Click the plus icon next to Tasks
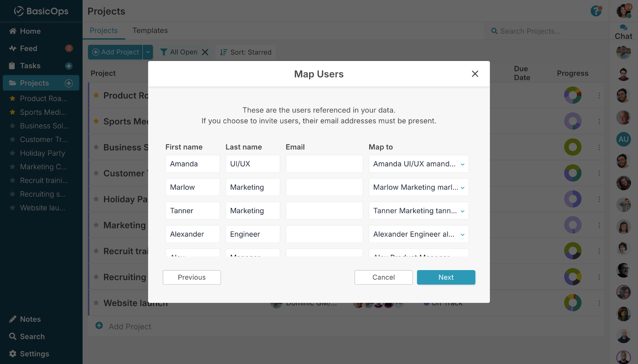The image size is (638, 364). coord(69,66)
